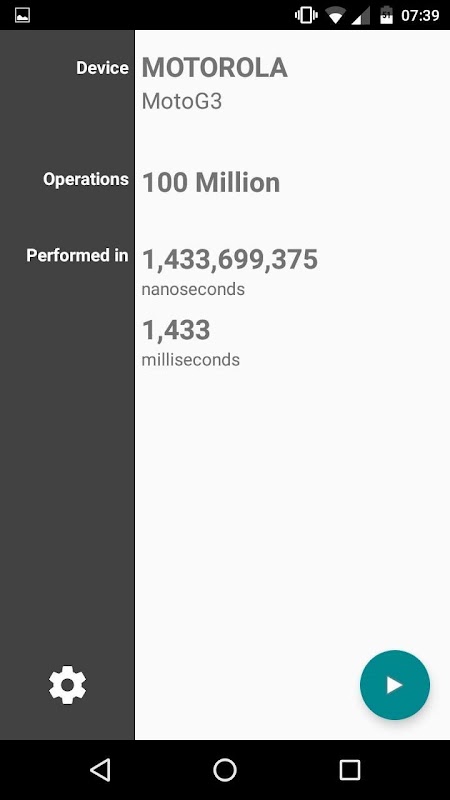The image size is (450, 800).
Task: Tap the nanoseconds unit caption
Action: tap(193, 289)
